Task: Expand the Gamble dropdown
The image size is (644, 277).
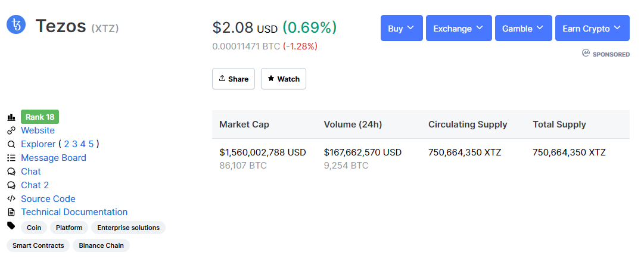Action: [x=523, y=28]
